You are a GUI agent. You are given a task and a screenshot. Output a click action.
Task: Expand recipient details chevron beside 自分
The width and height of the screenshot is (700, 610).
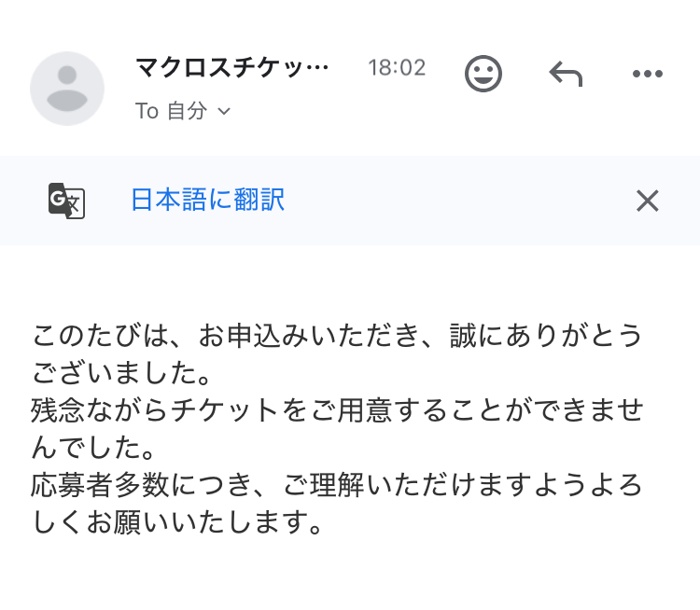(x=224, y=111)
